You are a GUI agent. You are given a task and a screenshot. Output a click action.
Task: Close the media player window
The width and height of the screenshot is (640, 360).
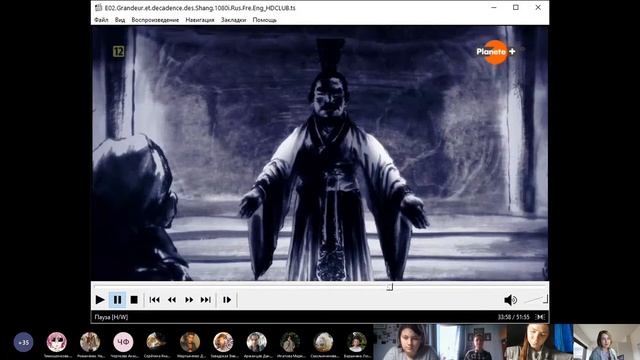[x=538, y=7]
